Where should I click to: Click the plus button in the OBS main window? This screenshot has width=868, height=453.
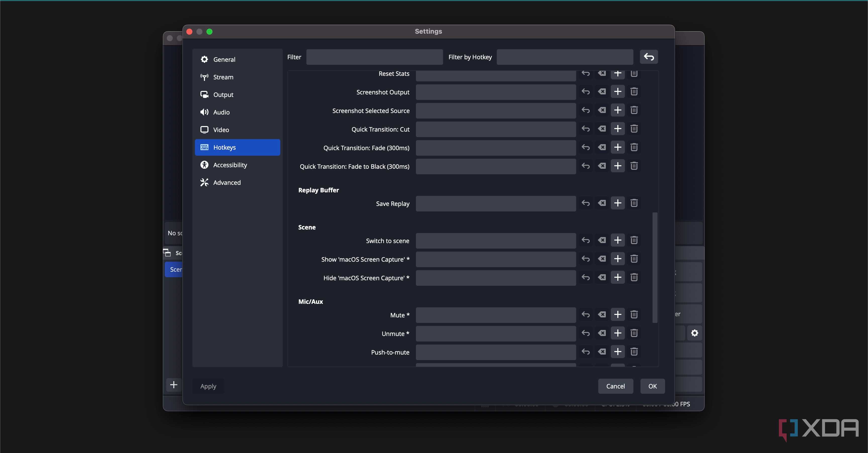[x=174, y=385]
